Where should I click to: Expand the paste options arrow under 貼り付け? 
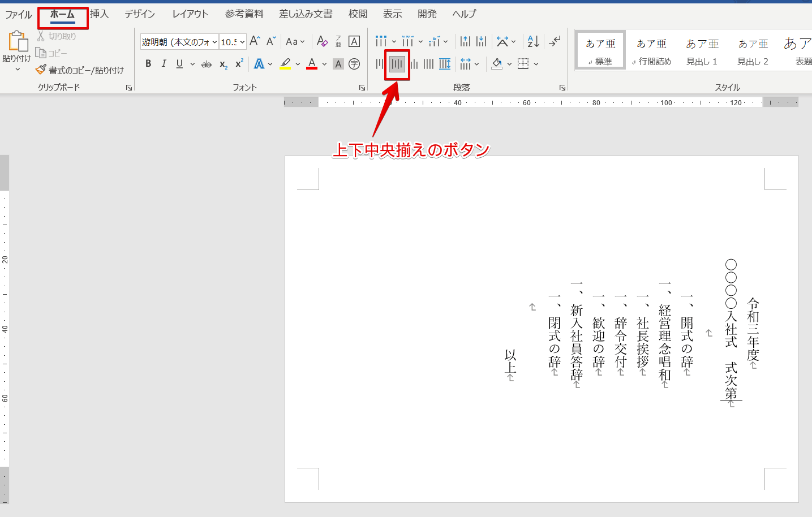pos(18,70)
